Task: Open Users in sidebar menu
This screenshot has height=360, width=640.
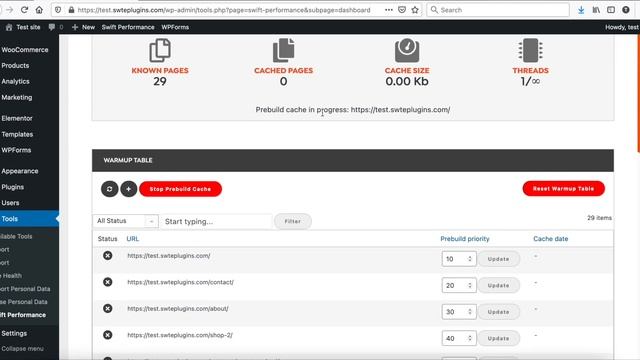Action: [x=10, y=202]
